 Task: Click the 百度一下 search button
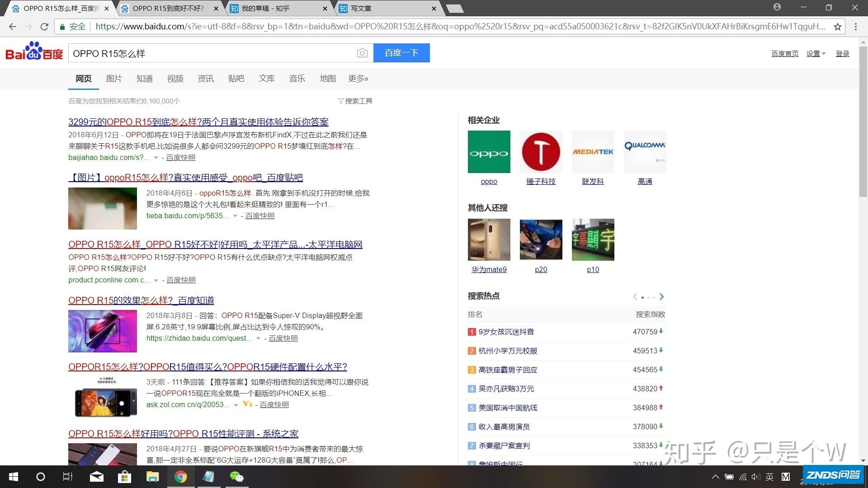(x=401, y=53)
